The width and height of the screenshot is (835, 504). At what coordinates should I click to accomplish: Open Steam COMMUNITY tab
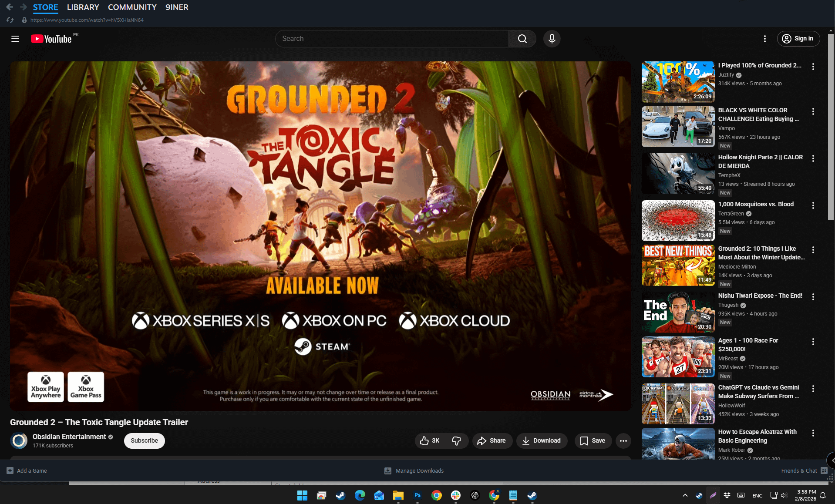click(x=132, y=7)
